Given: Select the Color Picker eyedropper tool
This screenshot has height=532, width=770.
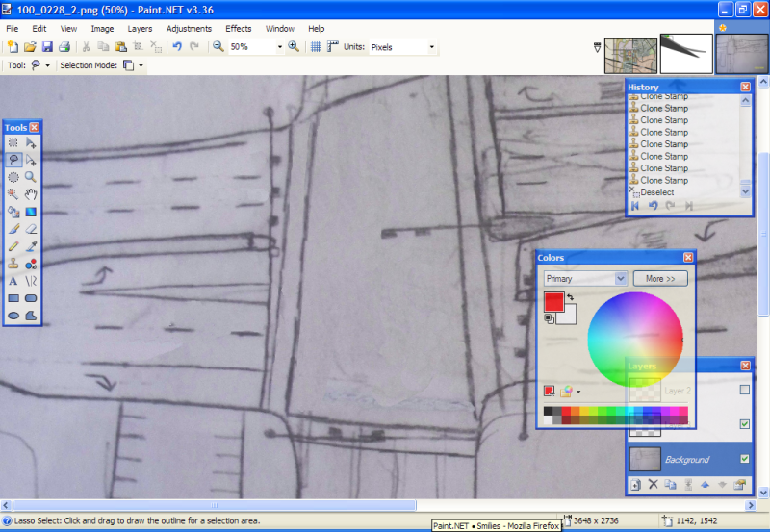Looking at the screenshot, I should click(x=31, y=246).
